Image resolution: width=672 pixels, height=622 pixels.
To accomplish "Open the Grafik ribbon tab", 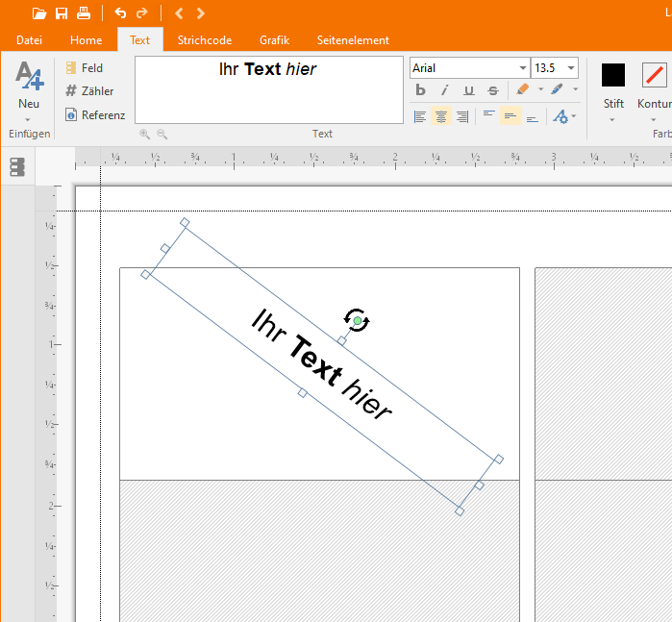I will (x=274, y=40).
